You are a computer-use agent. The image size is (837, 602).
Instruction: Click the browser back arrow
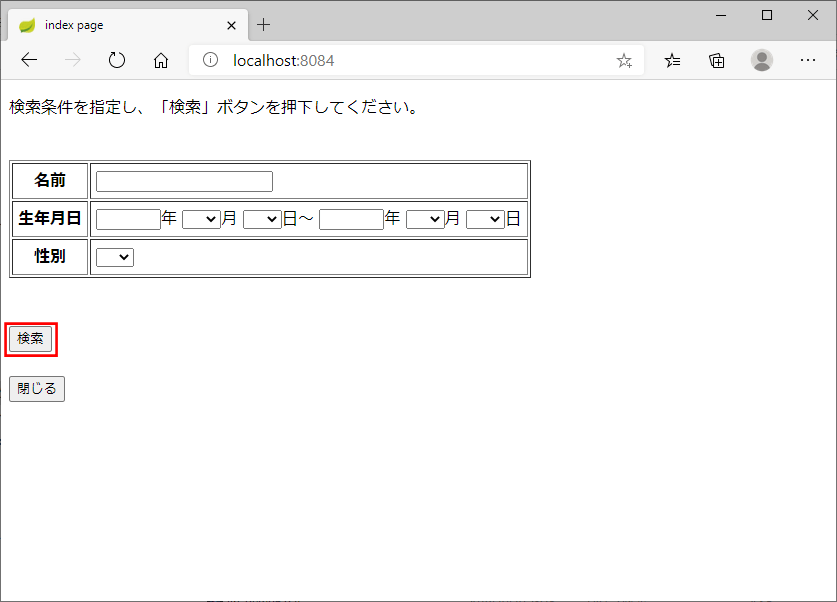coord(29,60)
